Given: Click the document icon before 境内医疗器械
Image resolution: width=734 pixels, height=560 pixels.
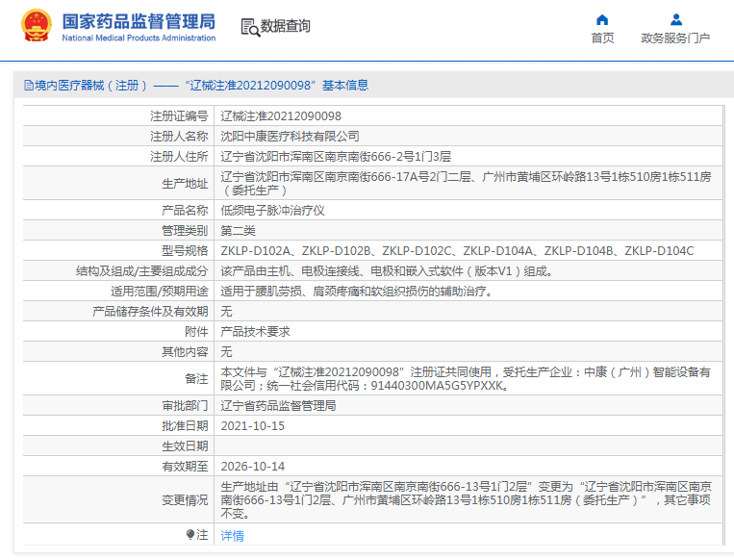Looking at the screenshot, I should pyautogui.click(x=28, y=86).
